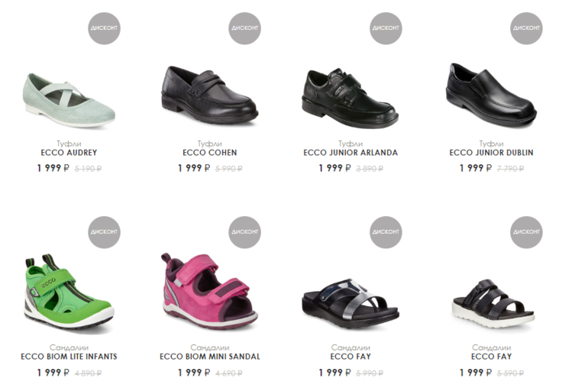Open the ECCO JUNIOR ARLANDA velcro shoe image
The image size is (588, 391).
(x=351, y=99)
